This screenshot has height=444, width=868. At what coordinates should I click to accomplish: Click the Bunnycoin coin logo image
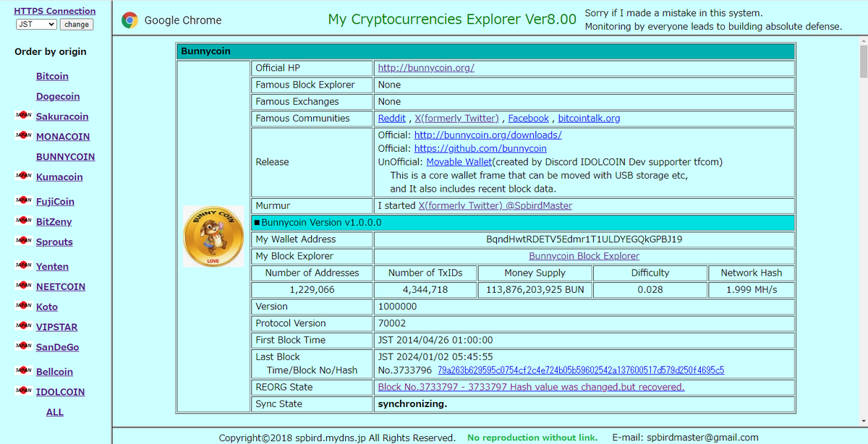point(213,236)
